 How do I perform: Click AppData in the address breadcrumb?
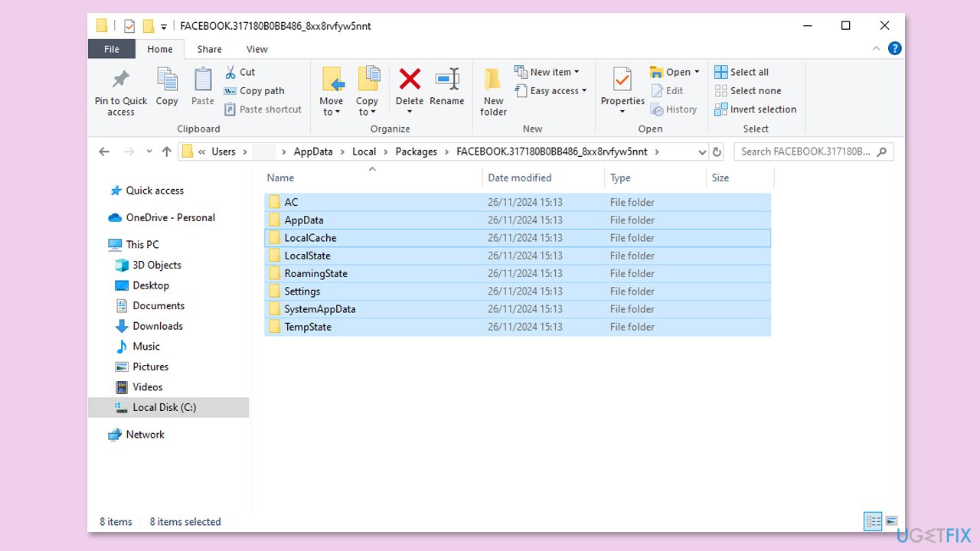(313, 152)
